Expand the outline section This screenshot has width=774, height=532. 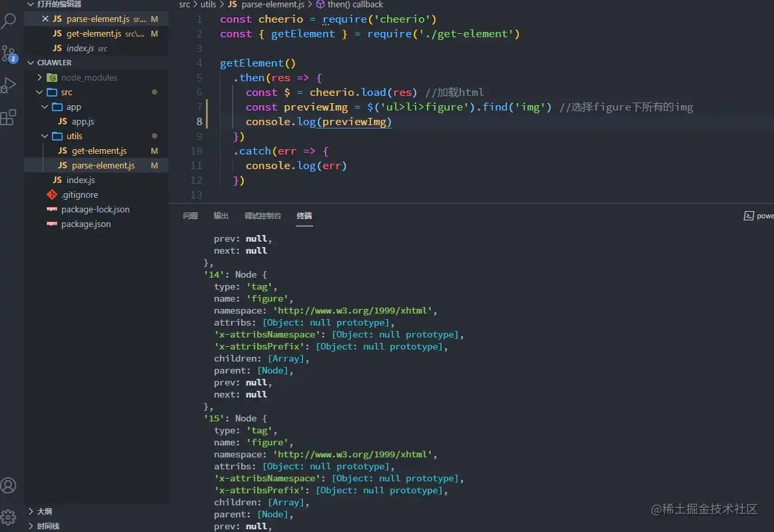tap(31, 511)
